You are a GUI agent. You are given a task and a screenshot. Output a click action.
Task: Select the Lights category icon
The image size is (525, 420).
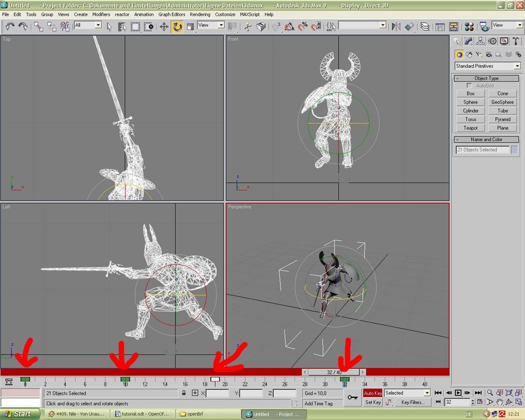479,54
